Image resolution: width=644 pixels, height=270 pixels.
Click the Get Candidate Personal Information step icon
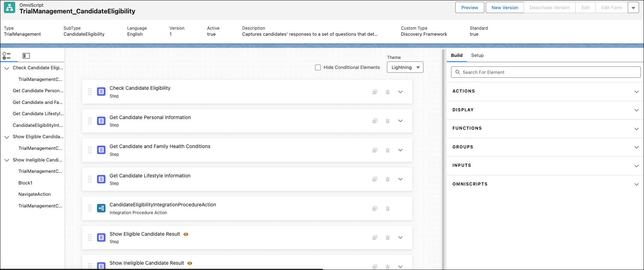(x=101, y=121)
